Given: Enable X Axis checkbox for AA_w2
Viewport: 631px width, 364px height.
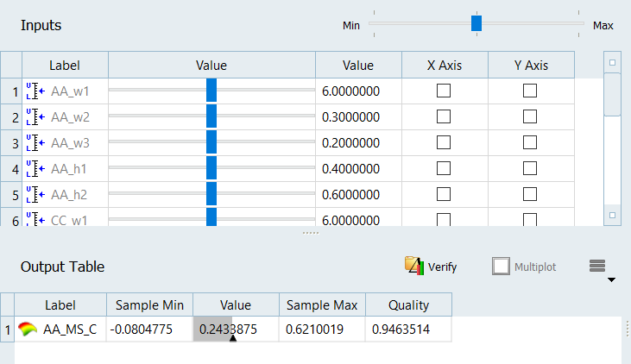Looking at the screenshot, I should (x=444, y=116).
